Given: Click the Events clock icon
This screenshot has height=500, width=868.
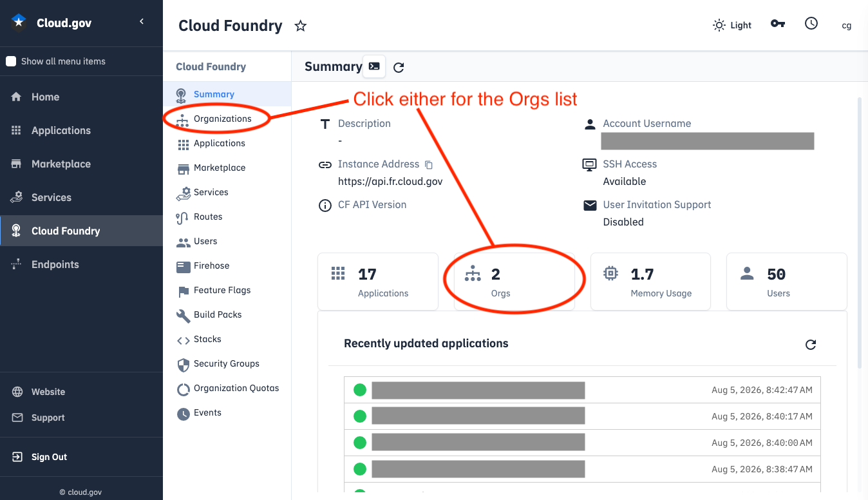Looking at the screenshot, I should [183, 414].
